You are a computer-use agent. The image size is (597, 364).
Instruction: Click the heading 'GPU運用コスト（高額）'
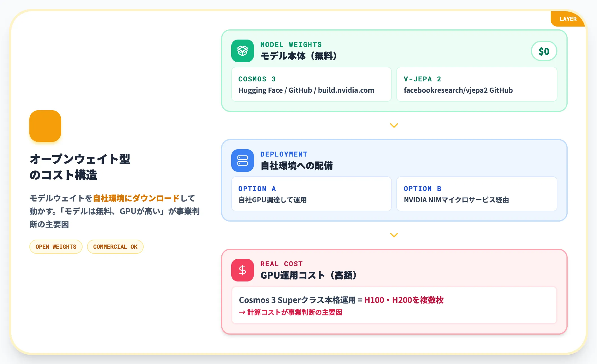(x=308, y=275)
